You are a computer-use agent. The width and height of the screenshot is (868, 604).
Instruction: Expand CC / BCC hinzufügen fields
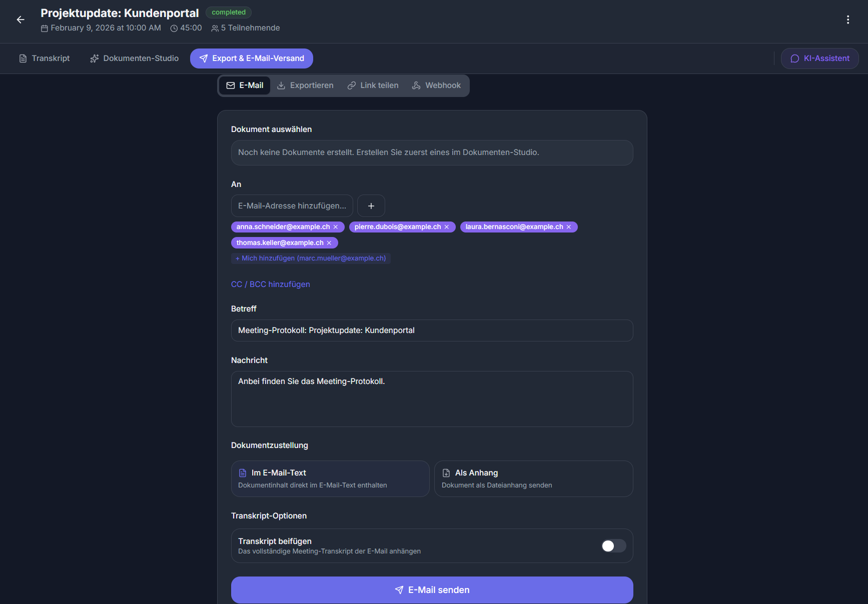(x=270, y=284)
